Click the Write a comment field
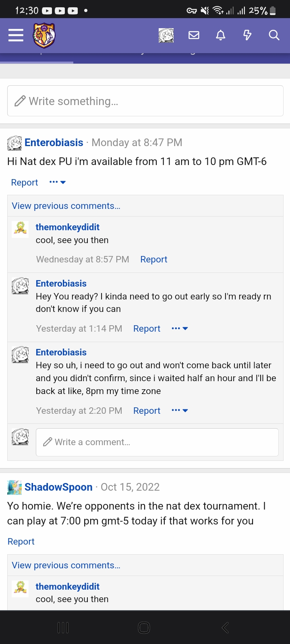 click(x=157, y=442)
